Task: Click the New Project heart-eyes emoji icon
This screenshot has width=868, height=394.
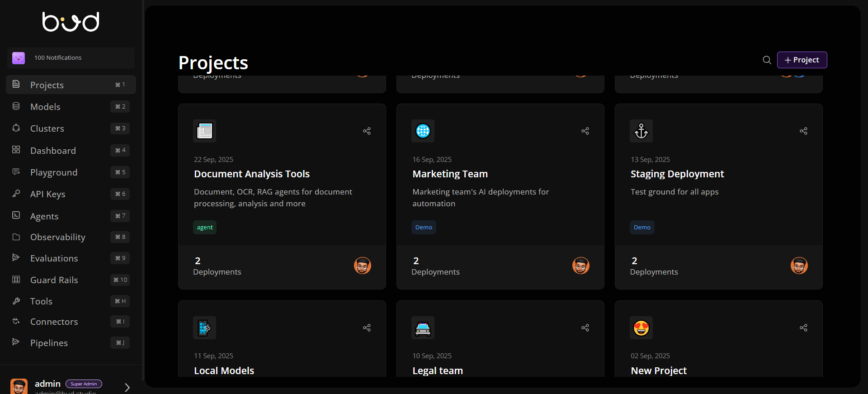Action: [641, 328]
